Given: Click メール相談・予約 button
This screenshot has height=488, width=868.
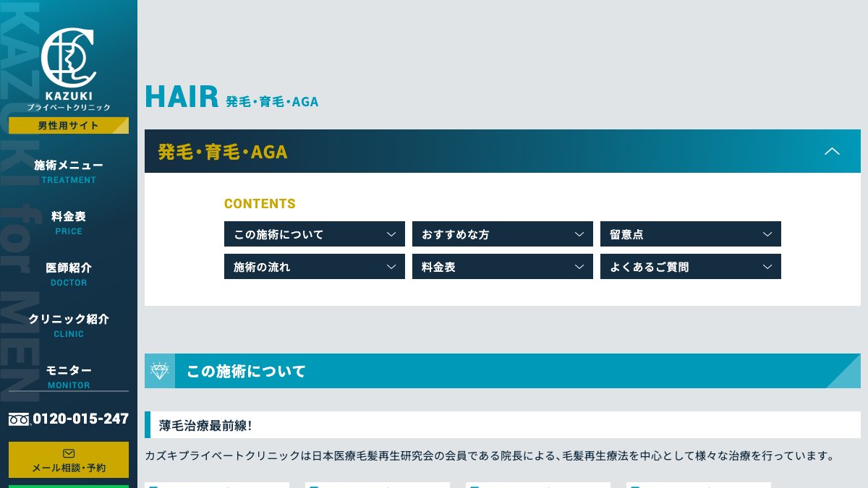Looking at the screenshot, I should [69, 460].
